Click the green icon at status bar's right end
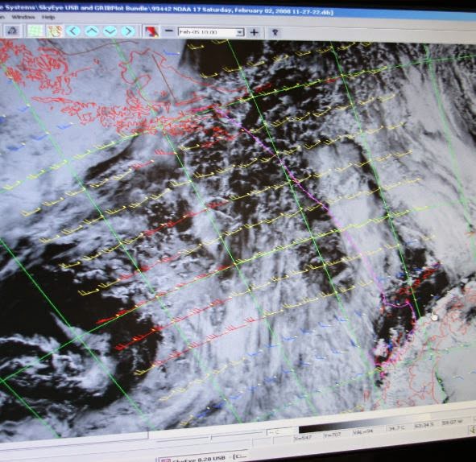Viewport: 476px width, 462px height. pyautogui.click(x=473, y=429)
